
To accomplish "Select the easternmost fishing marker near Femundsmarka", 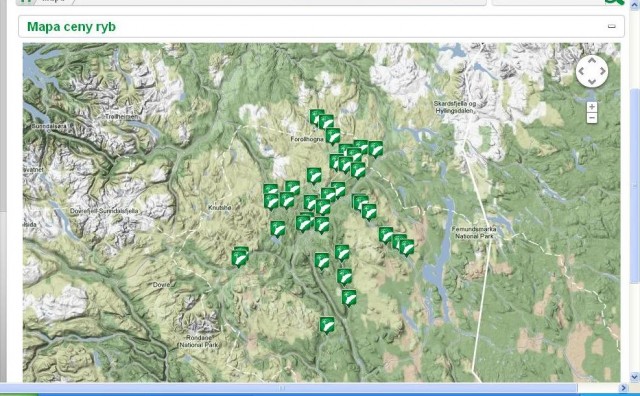I will pyautogui.click(x=407, y=248).
